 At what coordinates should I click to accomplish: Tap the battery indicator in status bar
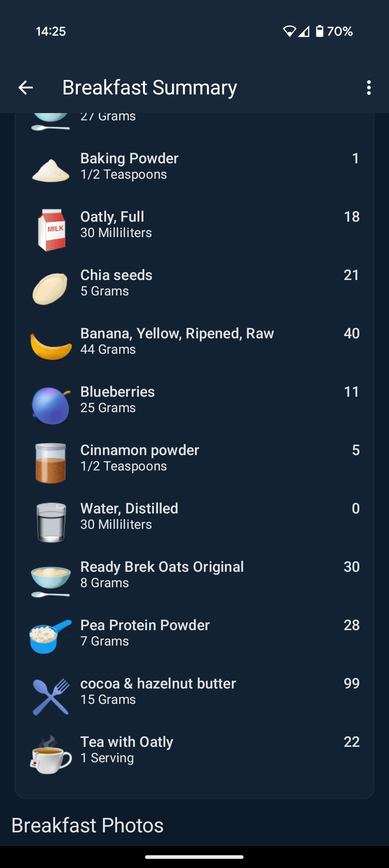pos(320,31)
